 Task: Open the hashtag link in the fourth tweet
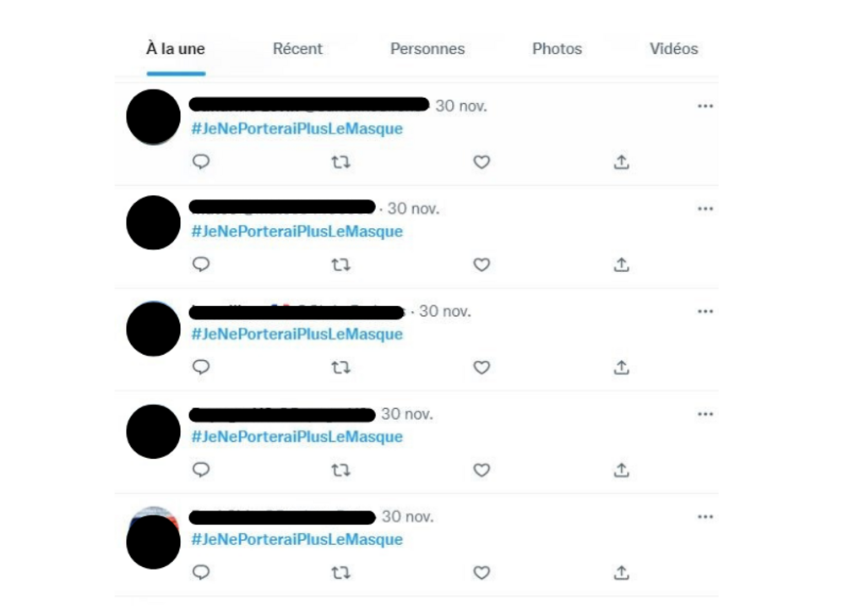(x=296, y=437)
